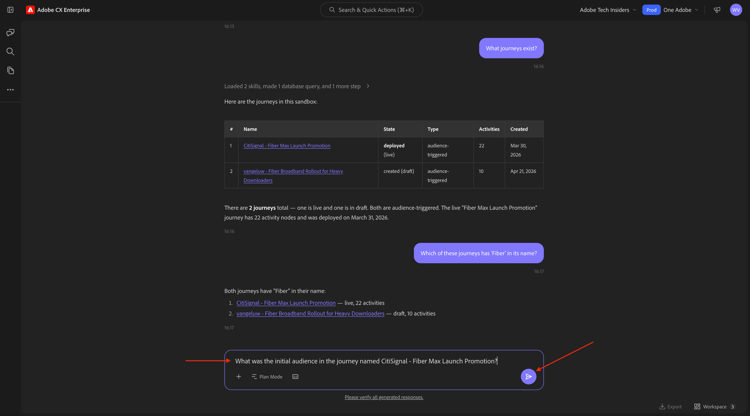Click the Search & Quick Actions field
Viewport: 750px width, 416px height.
tap(371, 10)
